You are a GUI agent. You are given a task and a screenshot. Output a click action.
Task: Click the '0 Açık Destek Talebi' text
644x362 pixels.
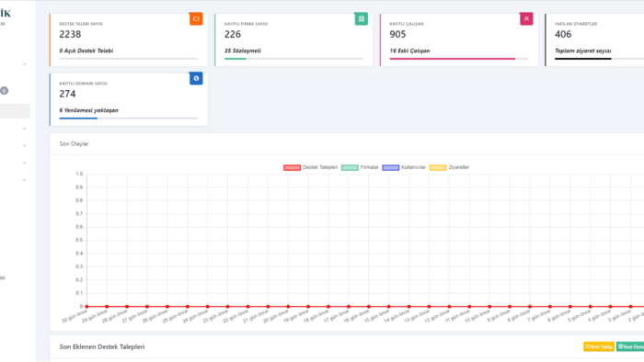coord(86,51)
